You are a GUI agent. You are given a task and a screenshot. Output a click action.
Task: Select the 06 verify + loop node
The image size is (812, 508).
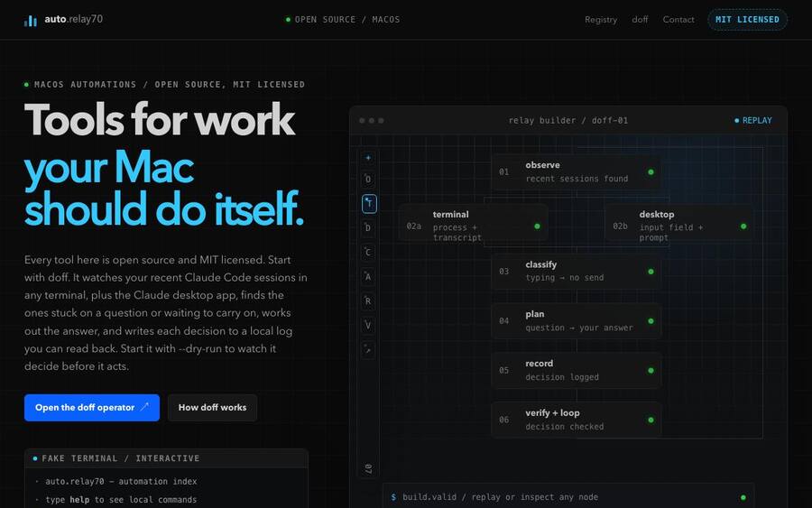pos(576,420)
